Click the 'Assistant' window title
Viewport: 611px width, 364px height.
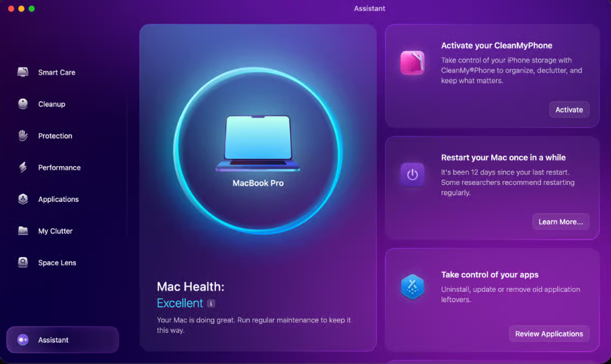point(369,8)
